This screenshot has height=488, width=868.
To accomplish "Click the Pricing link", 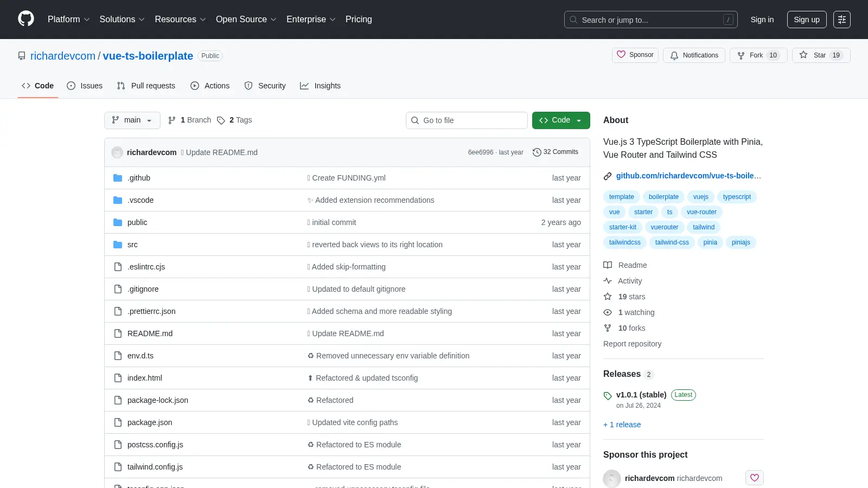I will click(359, 20).
